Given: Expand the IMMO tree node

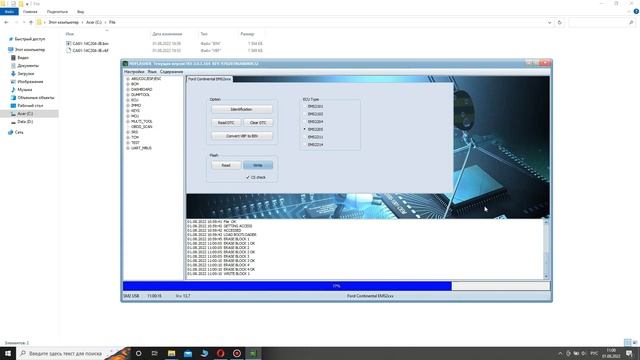Looking at the screenshot, I should [x=128, y=105].
